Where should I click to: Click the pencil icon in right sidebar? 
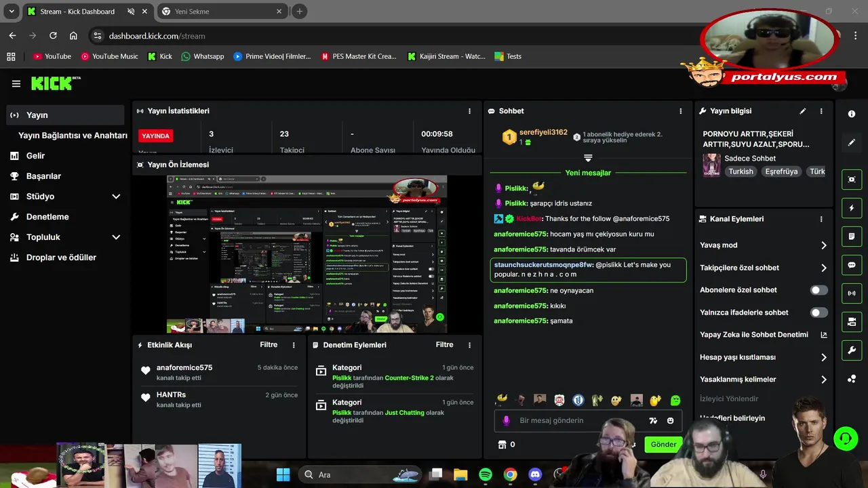(x=852, y=143)
